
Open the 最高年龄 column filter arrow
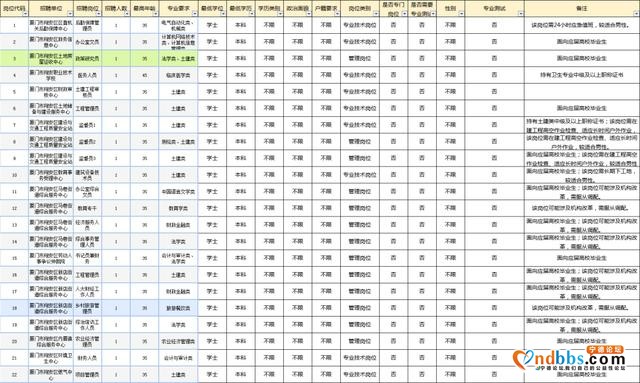coord(156,14)
